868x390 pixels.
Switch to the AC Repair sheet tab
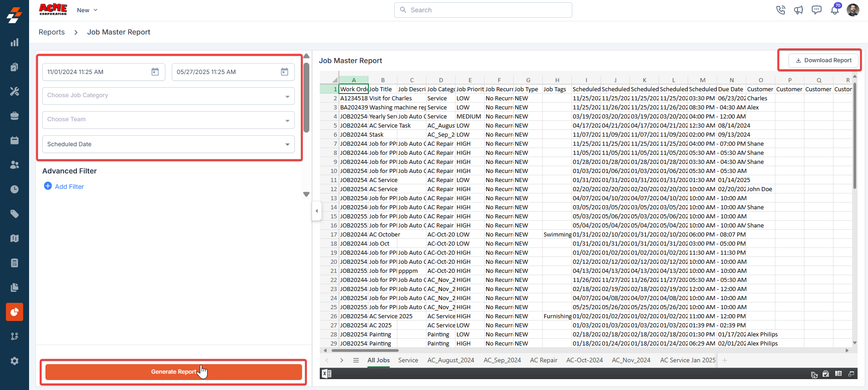[x=544, y=360]
